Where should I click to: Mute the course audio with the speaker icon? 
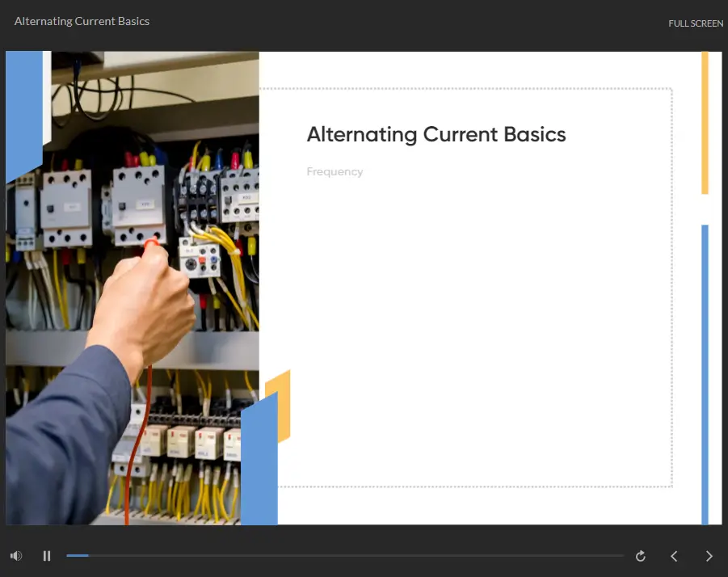[x=16, y=556]
